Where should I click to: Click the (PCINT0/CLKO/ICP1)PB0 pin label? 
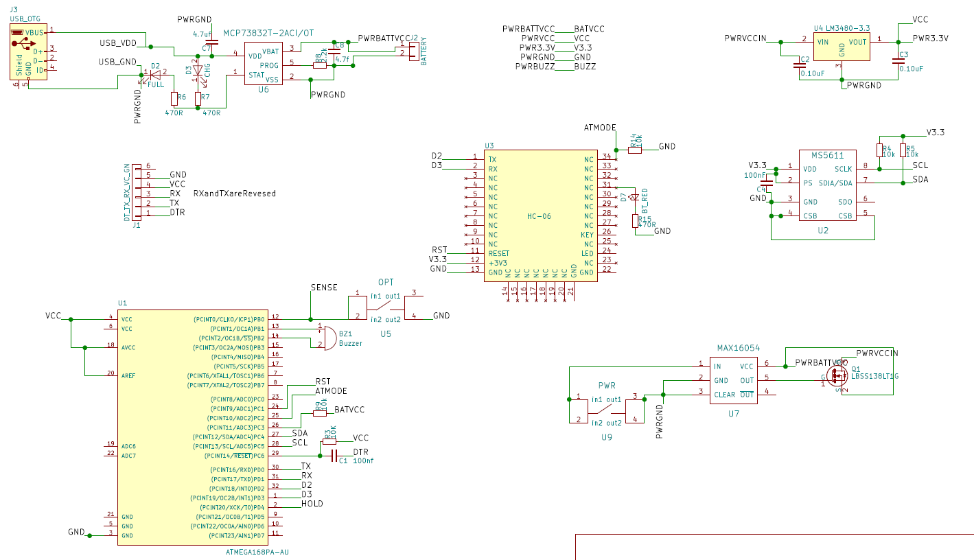tap(229, 319)
